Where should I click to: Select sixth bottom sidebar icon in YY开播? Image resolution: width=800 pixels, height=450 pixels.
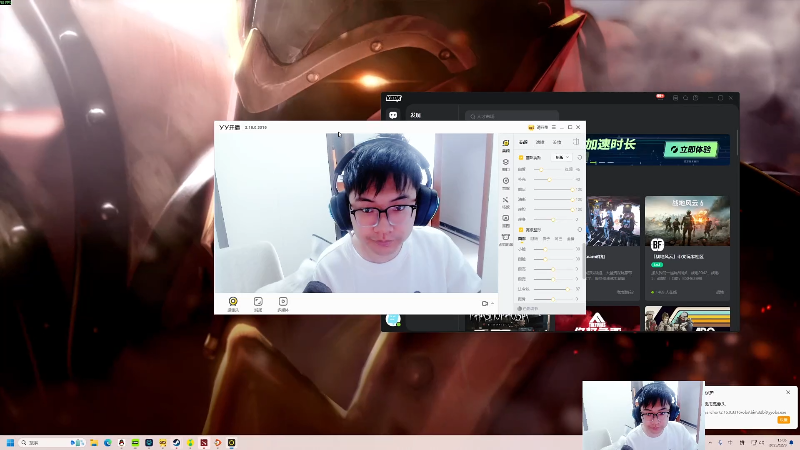point(506,239)
